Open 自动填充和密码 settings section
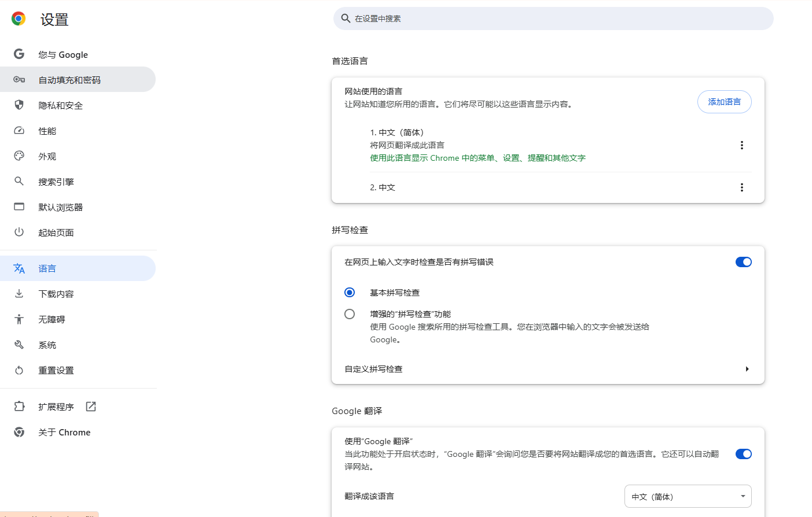Viewport: 812px width, 517px height. coord(78,80)
